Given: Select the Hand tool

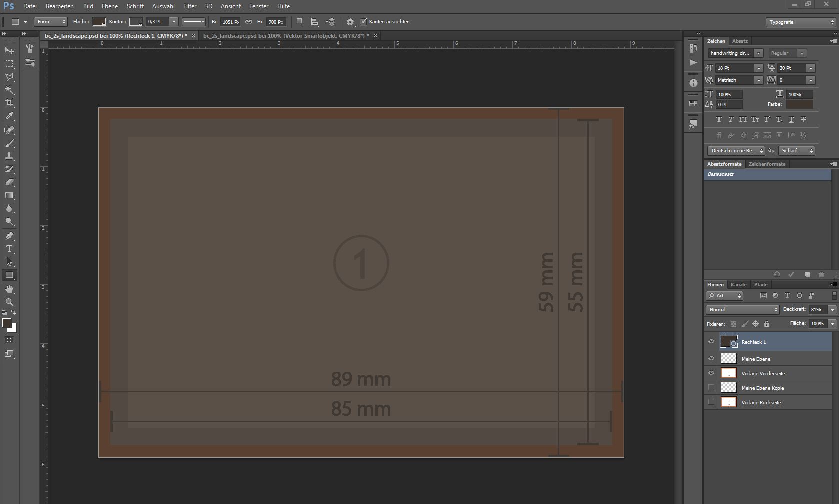Looking at the screenshot, I should (9, 289).
